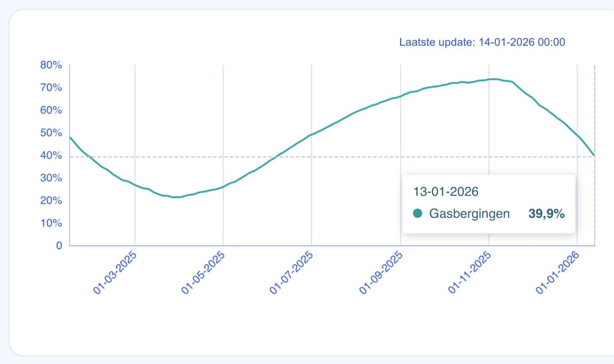Click the 01-01-2026 x-axis date label
This screenshot has width=614, height=364.
tap(558, 273)
